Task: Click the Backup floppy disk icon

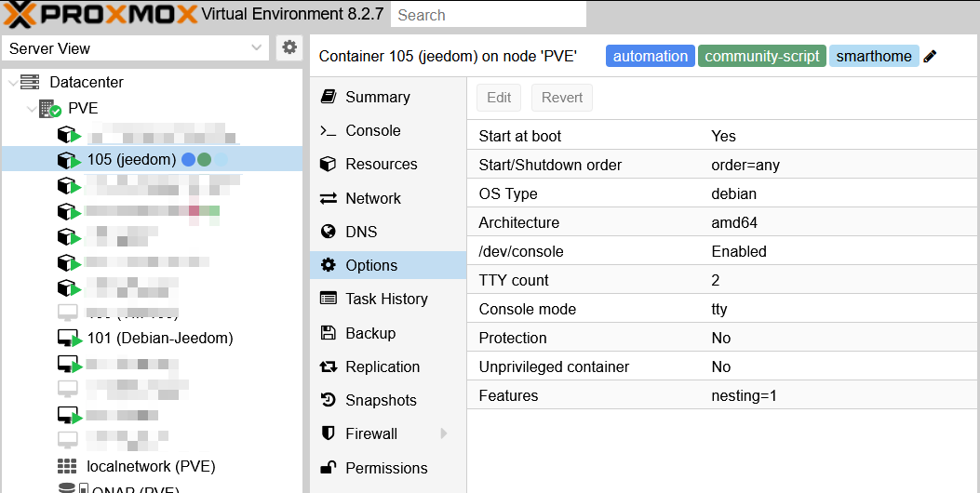Action: coord(329,333)
